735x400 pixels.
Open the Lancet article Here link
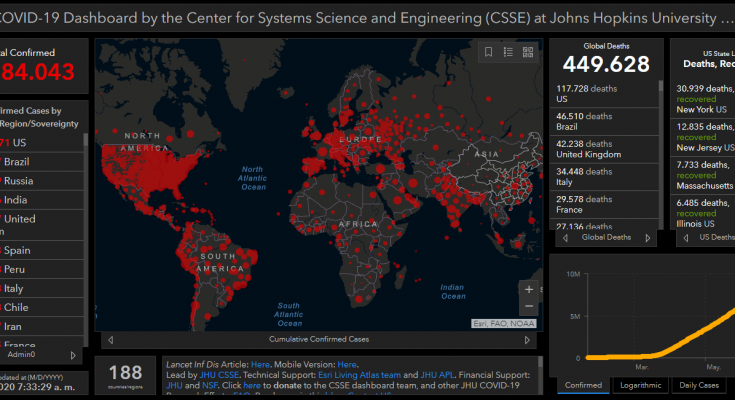[260, 364]
